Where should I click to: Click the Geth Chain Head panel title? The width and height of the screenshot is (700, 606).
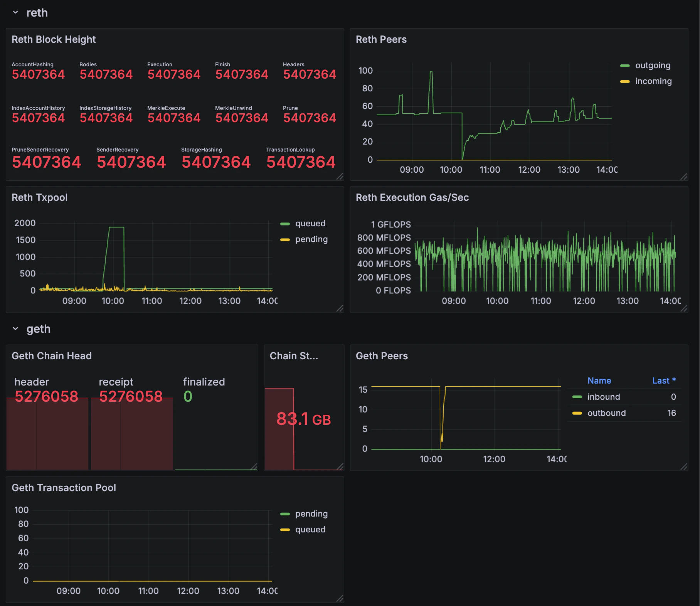[51, 355]
